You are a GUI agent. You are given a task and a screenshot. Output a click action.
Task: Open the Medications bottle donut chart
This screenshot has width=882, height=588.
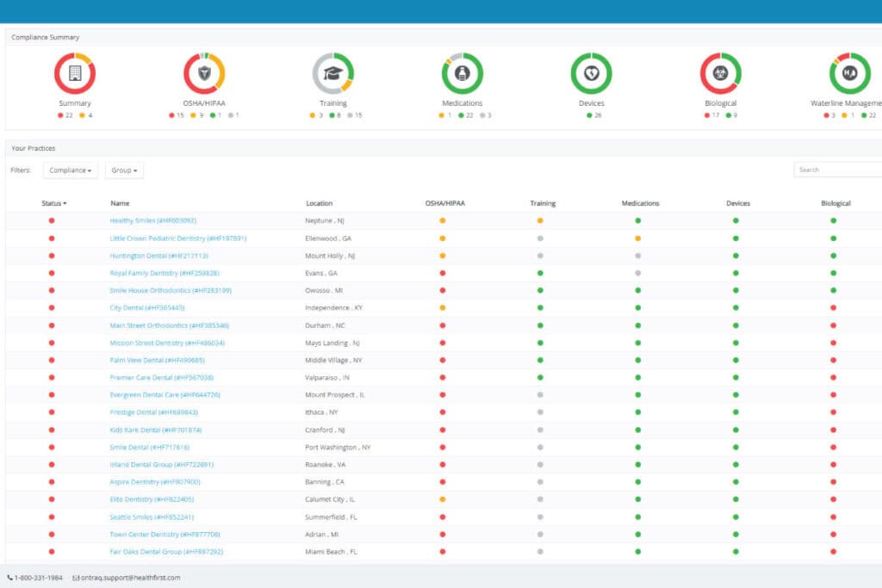click(x=463, y=73)
